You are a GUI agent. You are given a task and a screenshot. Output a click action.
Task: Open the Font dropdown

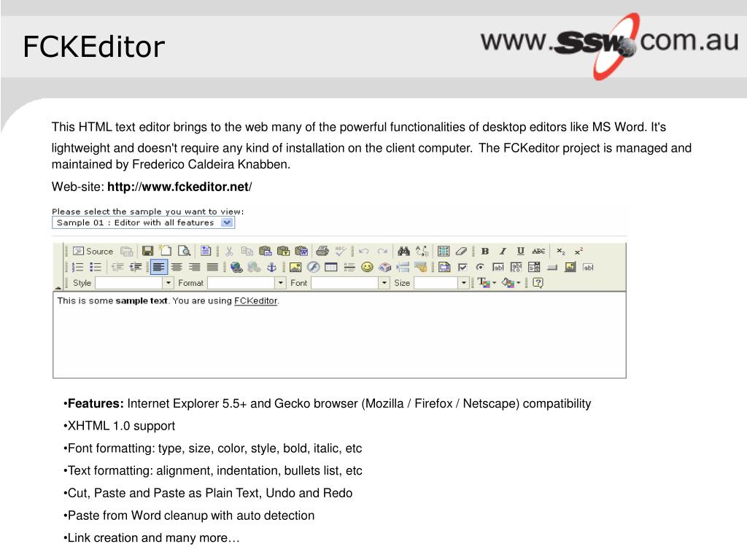(x=350, y=283)
